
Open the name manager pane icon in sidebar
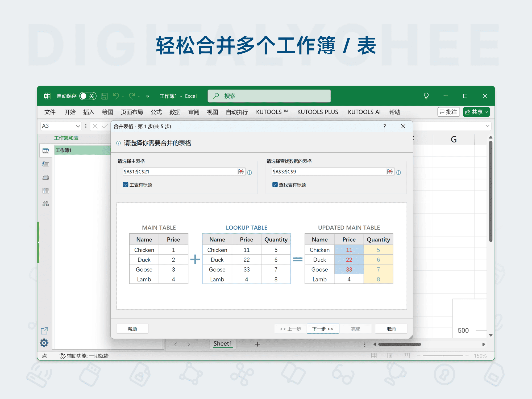[46, 177]
